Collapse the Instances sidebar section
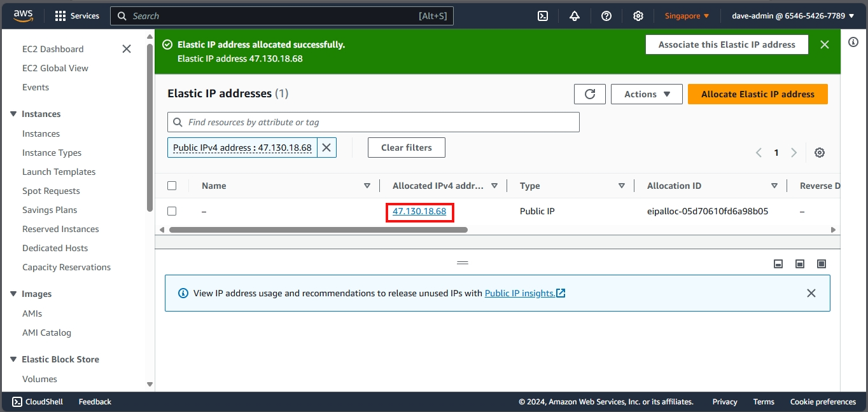 click(x=13, y=114)
